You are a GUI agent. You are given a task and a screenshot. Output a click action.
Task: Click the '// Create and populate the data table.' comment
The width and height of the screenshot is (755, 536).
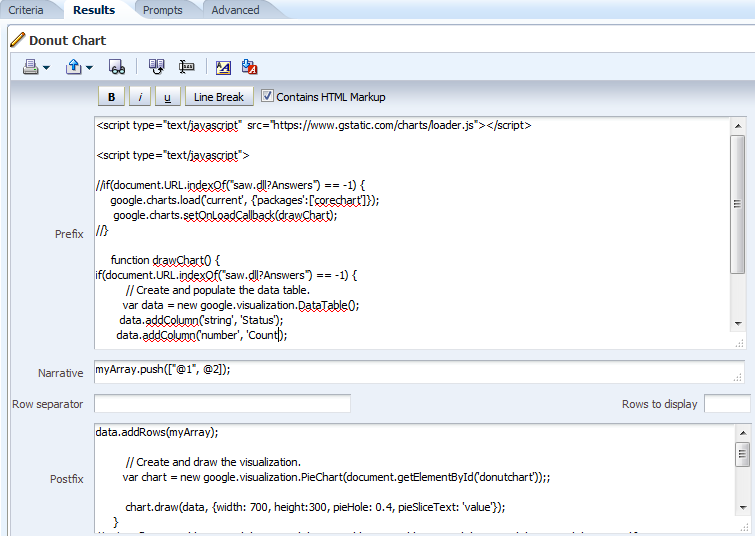pyautogui.click(x=217, y=290)
